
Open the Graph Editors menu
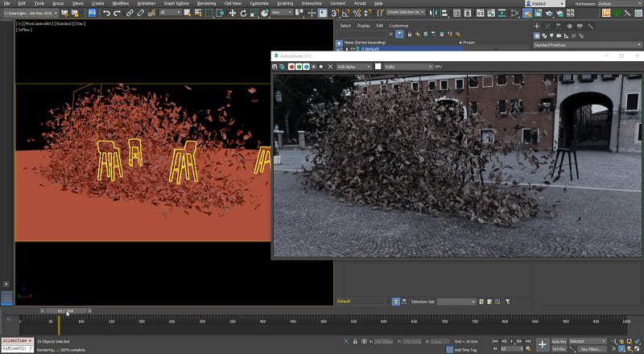176,3
